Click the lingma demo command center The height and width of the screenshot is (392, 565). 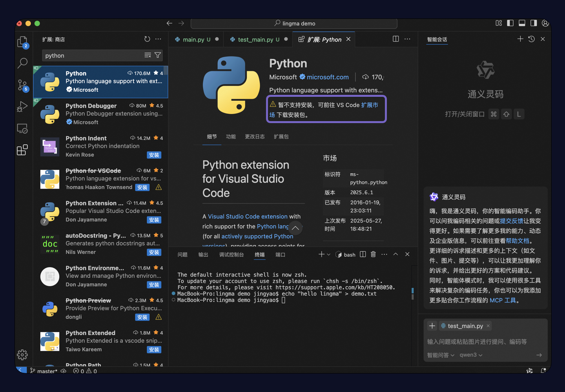(x=294, y=24)
